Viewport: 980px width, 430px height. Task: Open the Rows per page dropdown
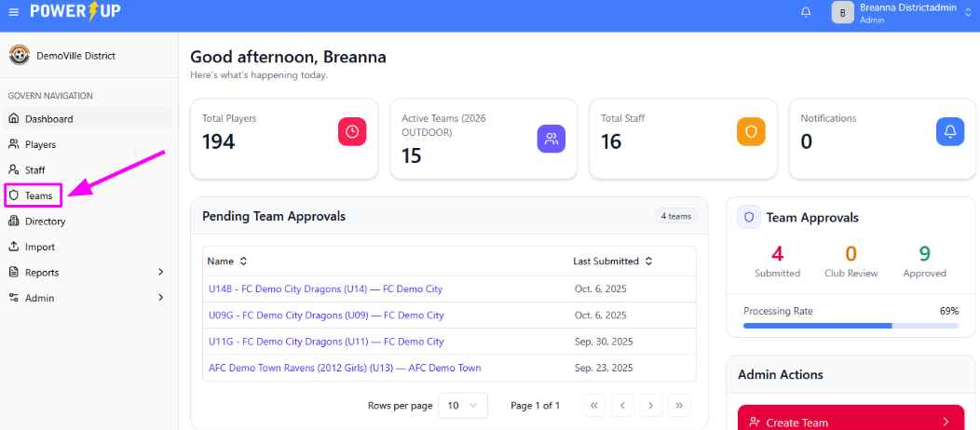pyautogui.click(x=463, y=406)
